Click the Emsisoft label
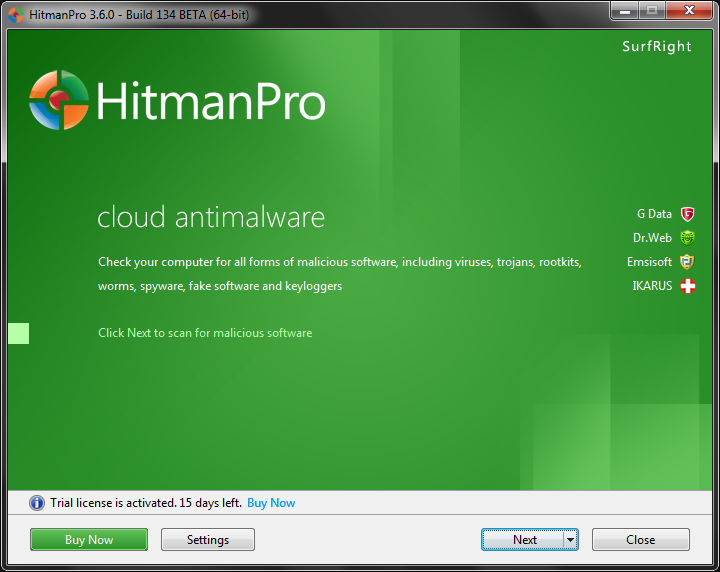 pos(649,262)
